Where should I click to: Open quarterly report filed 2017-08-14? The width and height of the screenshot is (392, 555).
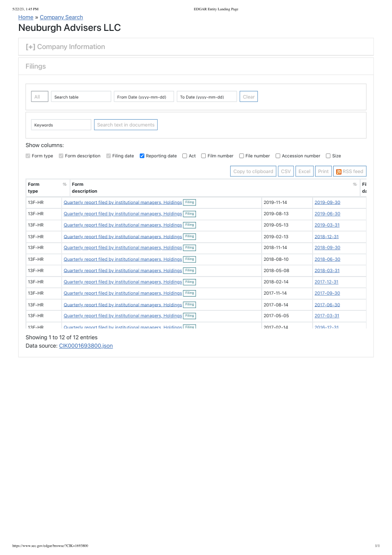(x=123, y=305)
